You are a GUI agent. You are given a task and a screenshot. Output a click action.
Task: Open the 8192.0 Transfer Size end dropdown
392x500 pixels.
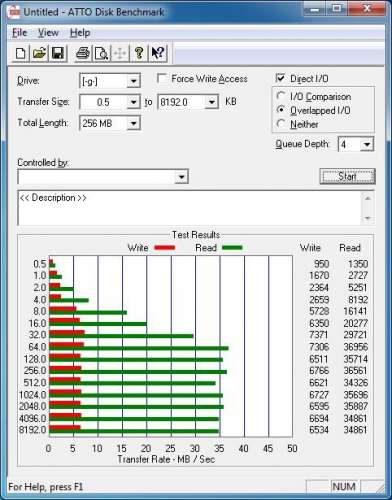211,102
